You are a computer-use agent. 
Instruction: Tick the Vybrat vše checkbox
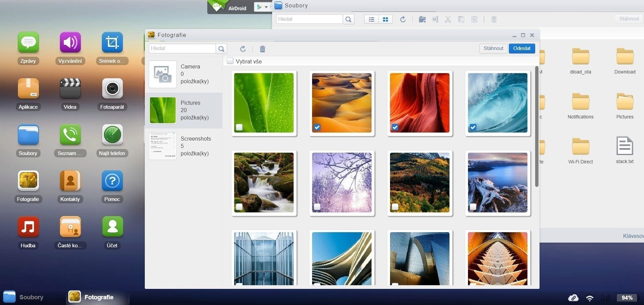click(230, 61)
